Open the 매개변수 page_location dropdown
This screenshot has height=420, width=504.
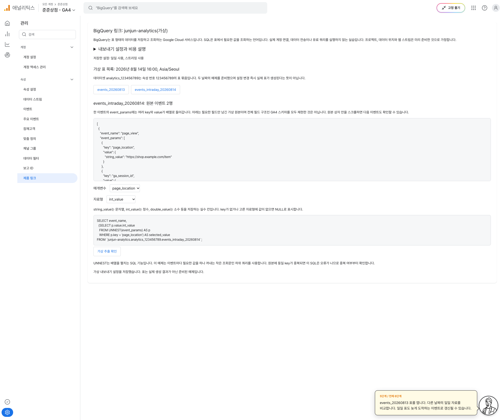(x=125, y=188)
